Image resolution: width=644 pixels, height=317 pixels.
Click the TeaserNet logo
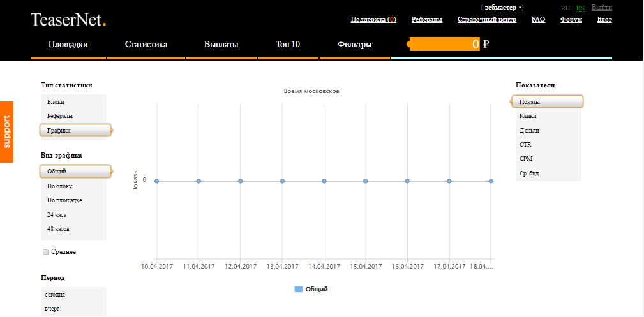point(68,20)
